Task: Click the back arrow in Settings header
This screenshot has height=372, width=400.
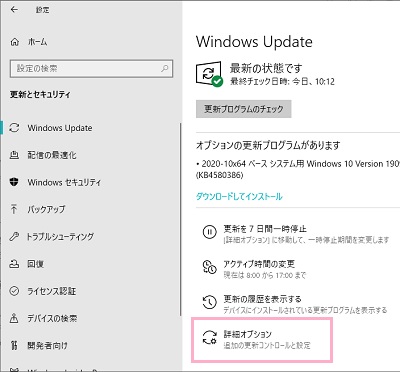Action: point(14,10)
